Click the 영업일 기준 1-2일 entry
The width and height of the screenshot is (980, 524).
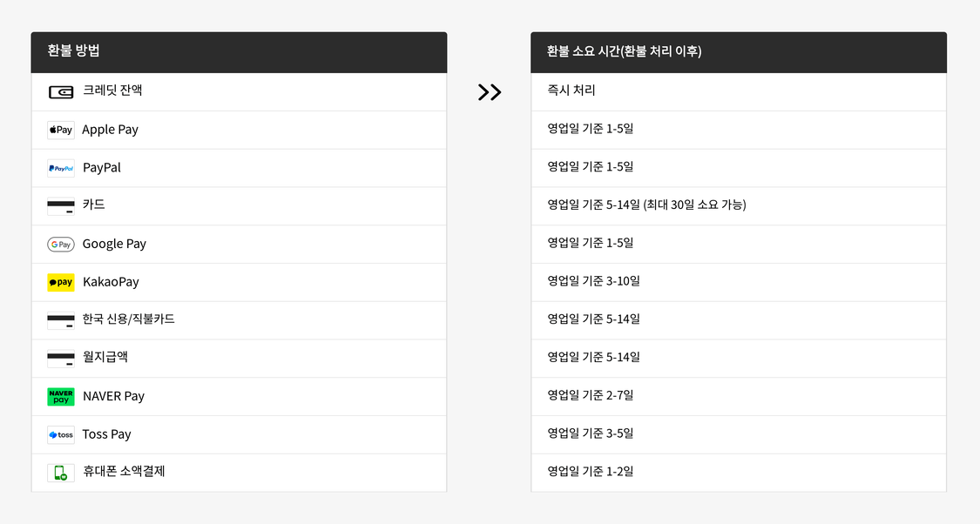pyautogui.click(x=590, y=472)
